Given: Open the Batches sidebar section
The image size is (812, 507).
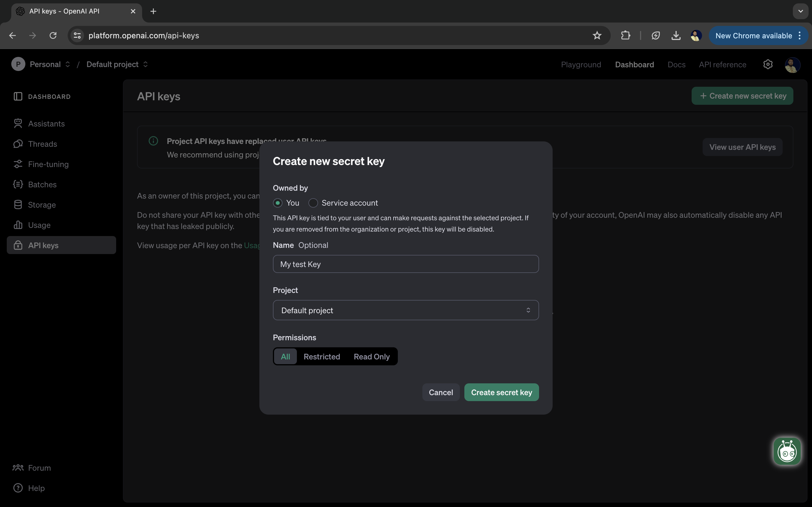Looking at the screenshot, I should point(42,184).
